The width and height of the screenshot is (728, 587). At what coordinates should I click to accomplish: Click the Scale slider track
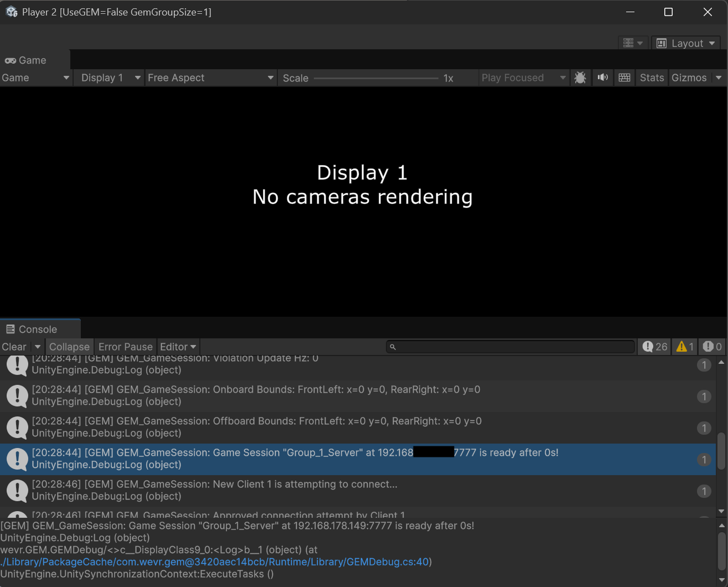[x=376, y=78]
